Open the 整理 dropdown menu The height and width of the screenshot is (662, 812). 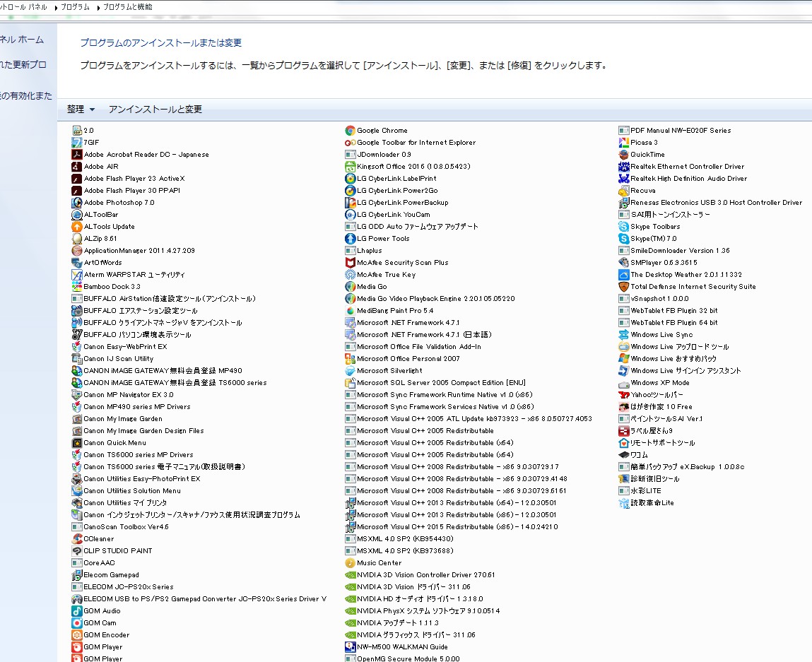[81, 110]
